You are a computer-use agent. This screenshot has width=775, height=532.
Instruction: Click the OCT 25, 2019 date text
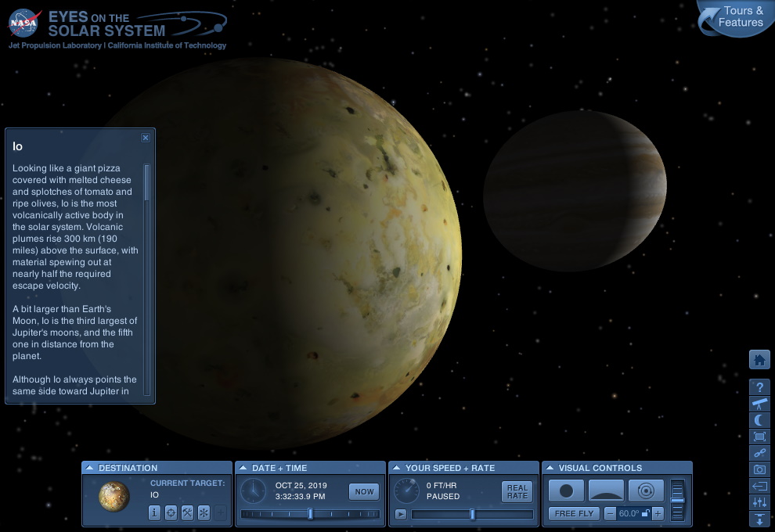301,486
